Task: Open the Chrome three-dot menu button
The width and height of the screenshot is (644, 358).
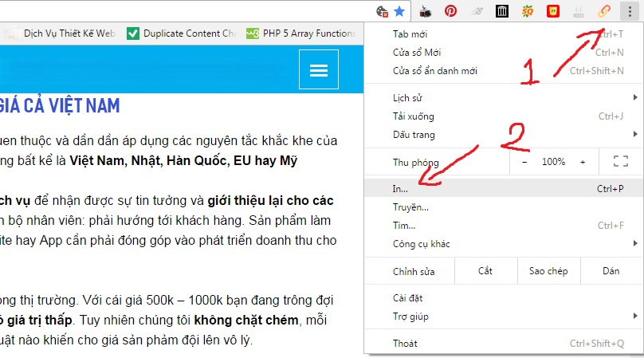Action: 630,11
